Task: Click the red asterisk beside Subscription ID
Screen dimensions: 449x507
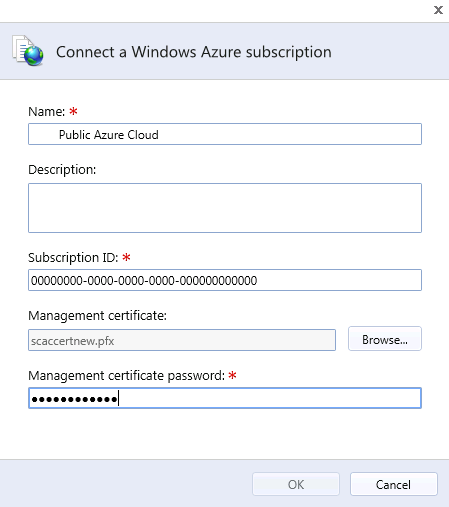Action: coord(126,257)
